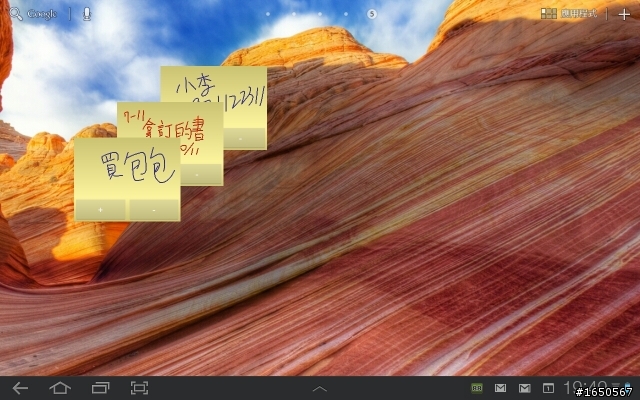Tap plus button on 買包包 note
The height and width of the screenshot is (400, 640).
100,210
